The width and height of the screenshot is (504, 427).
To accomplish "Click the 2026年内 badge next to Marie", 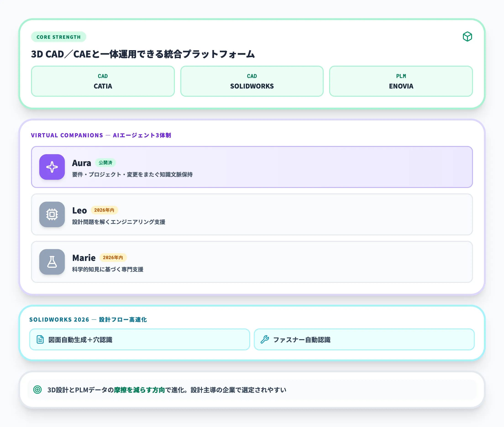I will pos(113,258).
